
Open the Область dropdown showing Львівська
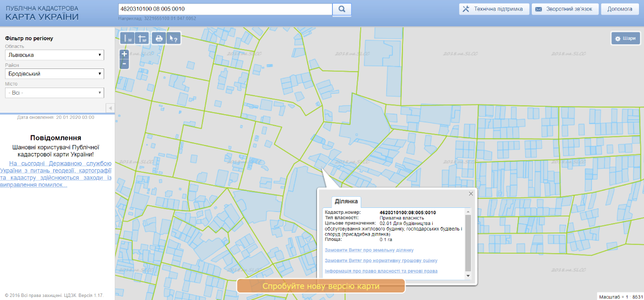pos(54,55)
